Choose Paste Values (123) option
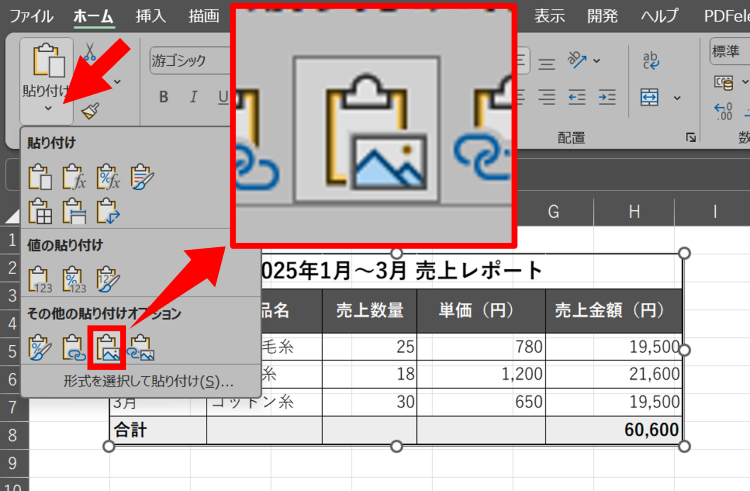The image size is (750, 491). [x=40, y=279]
